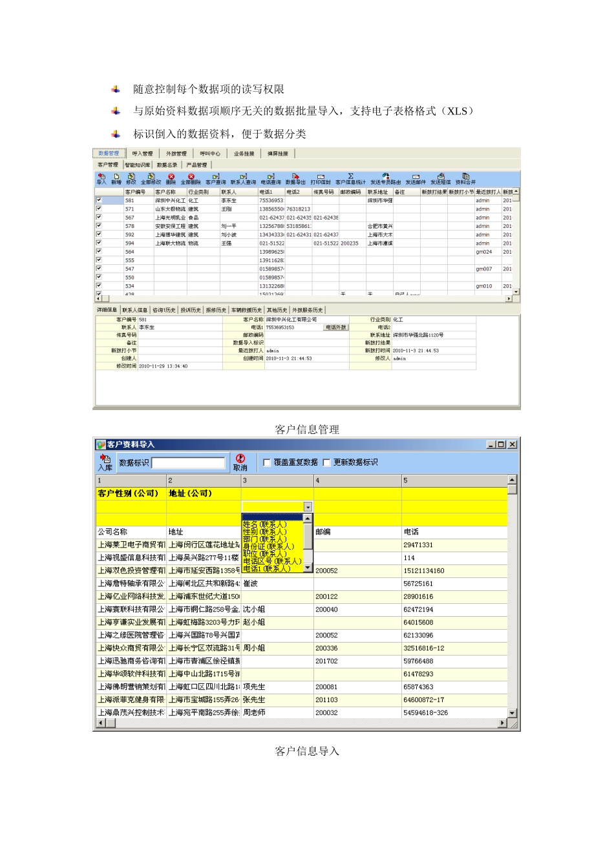Enable the 覆盖重复数据 checkbox
The height and width of the screenshot is (868, 614).
pos(267,462)
